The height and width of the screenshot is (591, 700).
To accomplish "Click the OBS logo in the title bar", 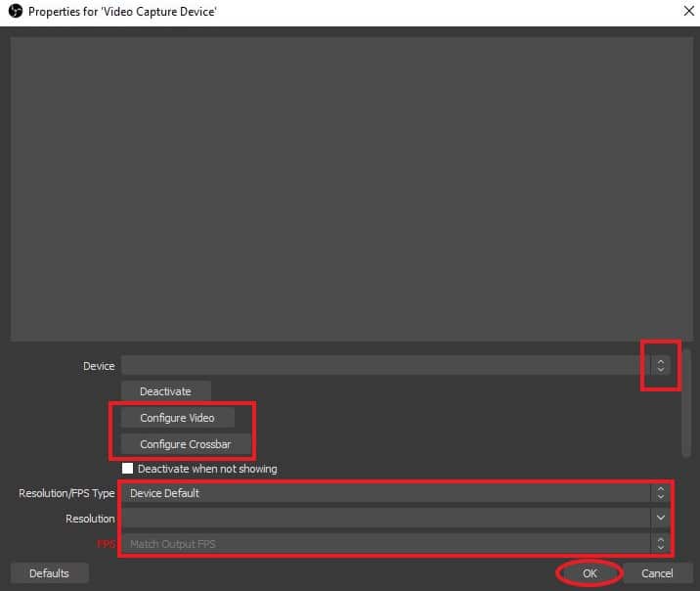I will point(13,12).
